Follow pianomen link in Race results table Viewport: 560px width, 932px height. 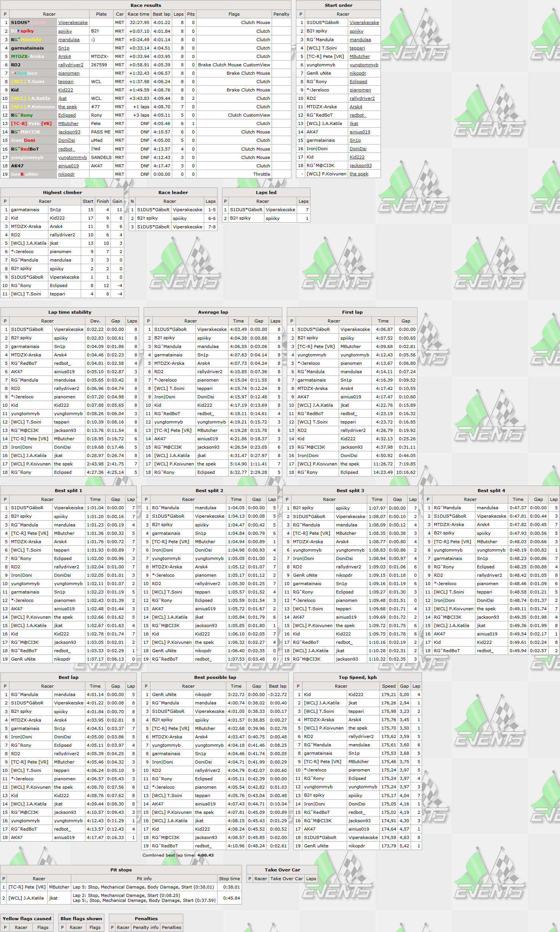pyautogui.click(x=69, y=73)
